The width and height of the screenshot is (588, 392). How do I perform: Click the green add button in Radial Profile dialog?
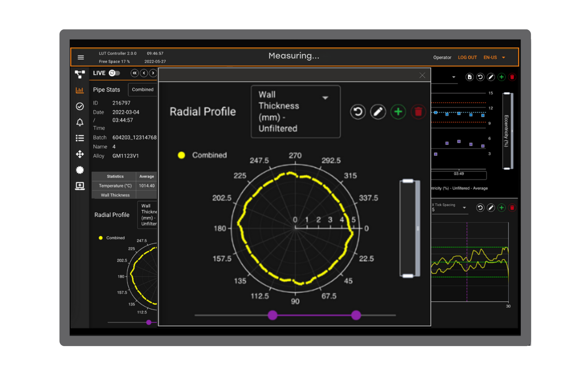[398, 112]
